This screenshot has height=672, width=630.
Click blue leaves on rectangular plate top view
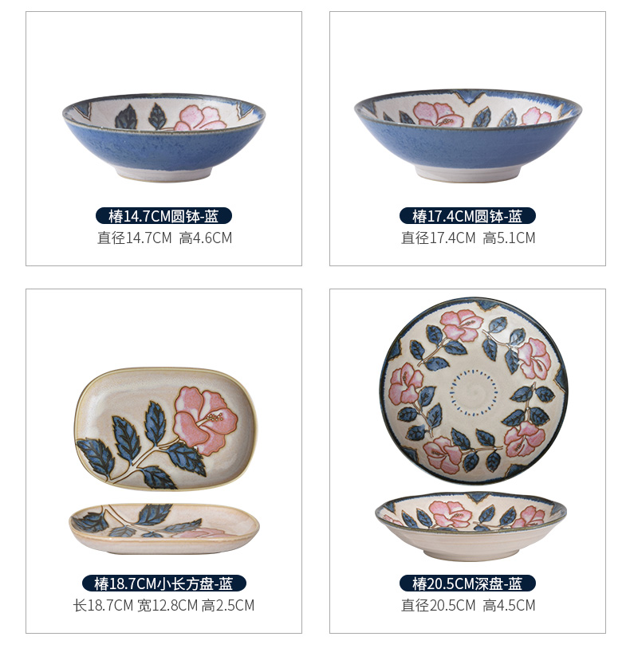click(x=140, y=446)
